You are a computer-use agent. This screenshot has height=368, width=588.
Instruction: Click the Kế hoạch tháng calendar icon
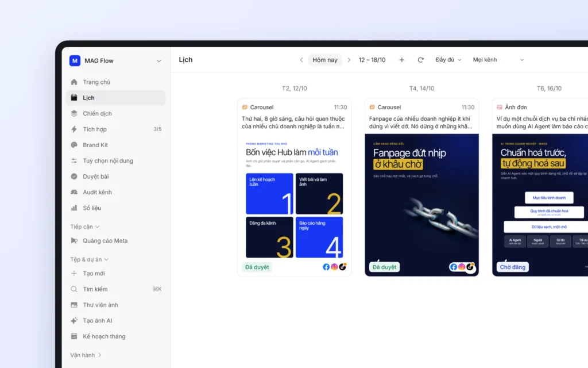[74, 336]
